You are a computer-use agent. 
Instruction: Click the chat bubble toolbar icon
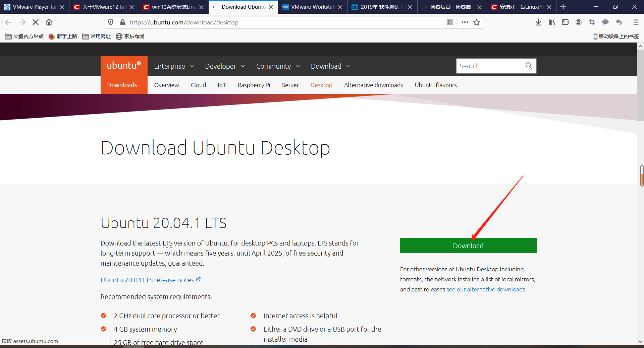point(605,22)
